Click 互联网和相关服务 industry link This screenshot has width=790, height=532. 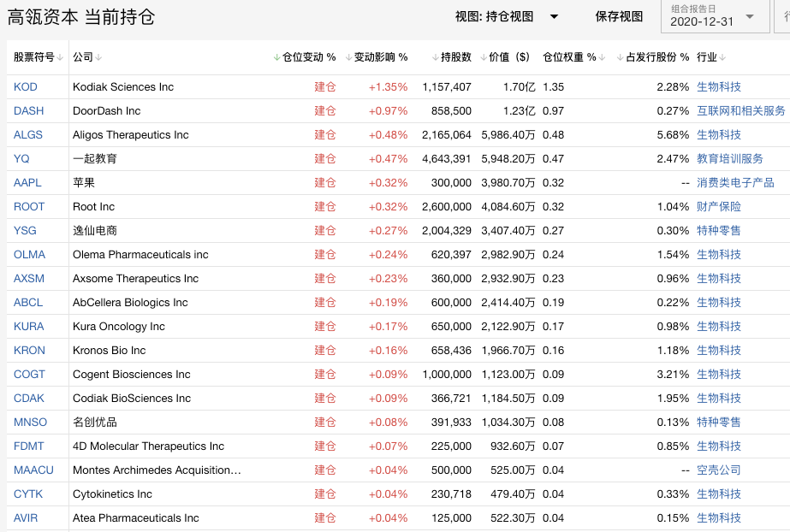click(741, 110)
